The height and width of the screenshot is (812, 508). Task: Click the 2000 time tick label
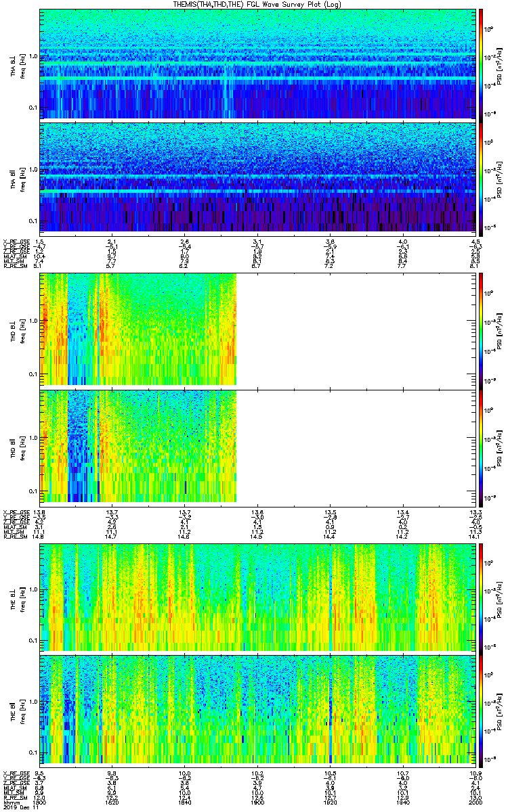click(475, 802)
